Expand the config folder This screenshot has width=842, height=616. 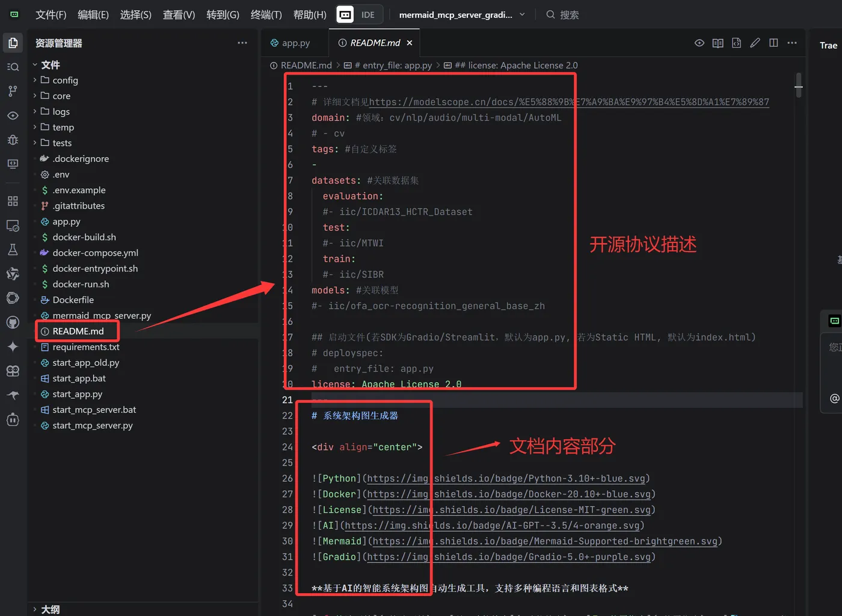35,80
